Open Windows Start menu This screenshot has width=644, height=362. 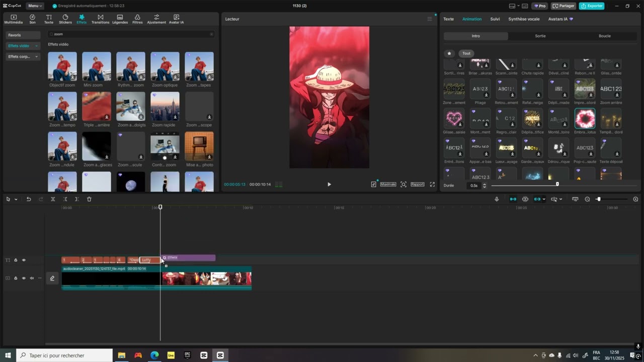(8, 355)
